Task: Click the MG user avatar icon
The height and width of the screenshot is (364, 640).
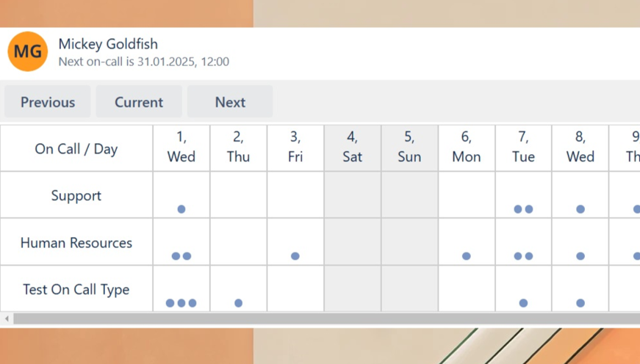Action: [27, 52]
